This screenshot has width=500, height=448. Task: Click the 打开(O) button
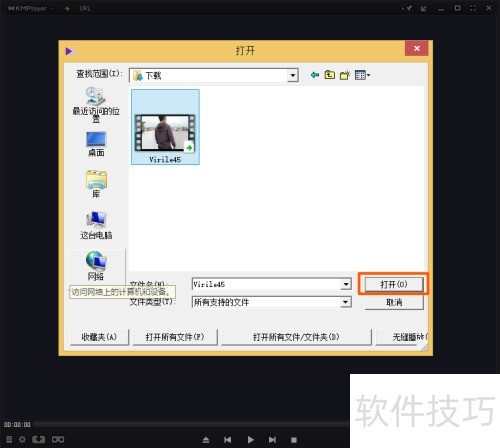[x=394, y=284]
